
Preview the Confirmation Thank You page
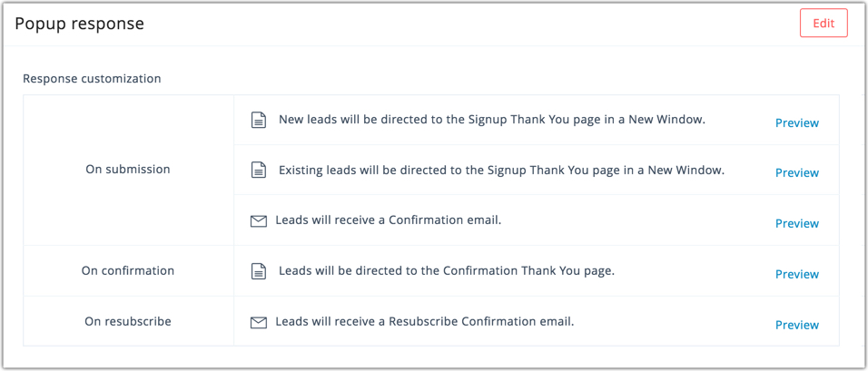click(x=796, y=275)
